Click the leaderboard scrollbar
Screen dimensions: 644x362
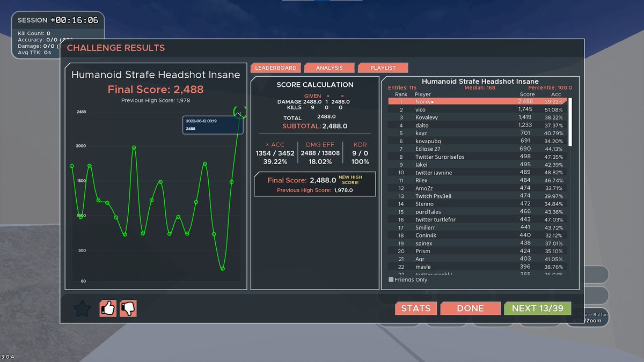click(x=570, y=122)
